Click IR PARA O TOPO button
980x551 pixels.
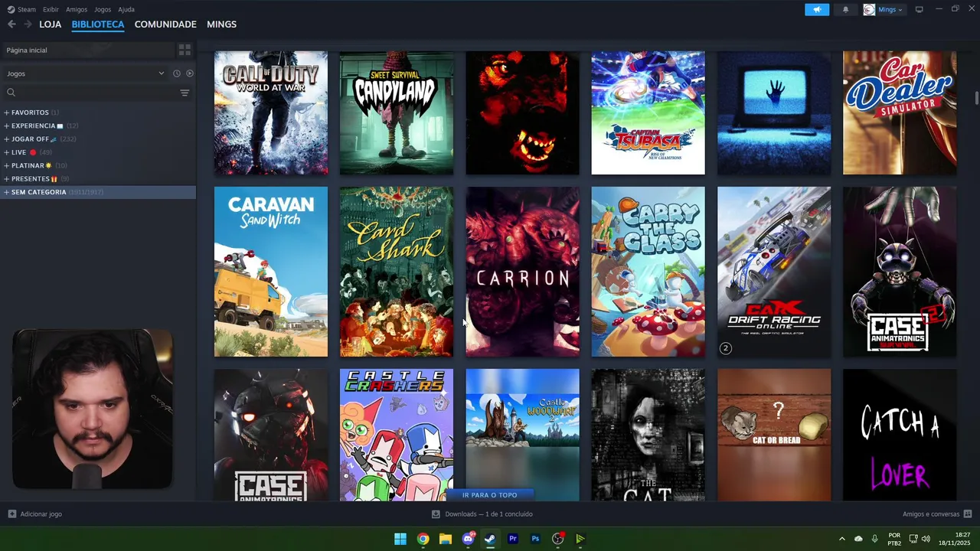(x=490, y=495)
